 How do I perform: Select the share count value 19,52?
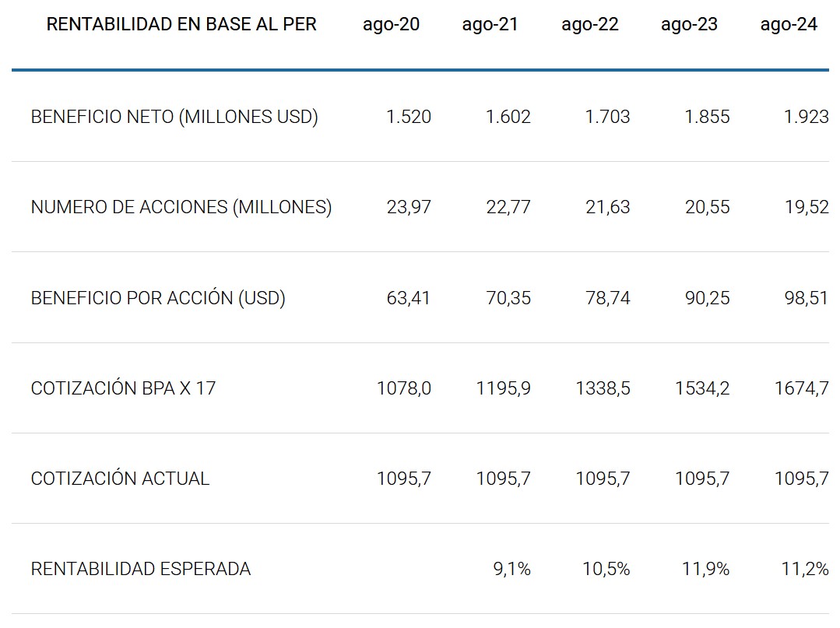tap(807, 208)
